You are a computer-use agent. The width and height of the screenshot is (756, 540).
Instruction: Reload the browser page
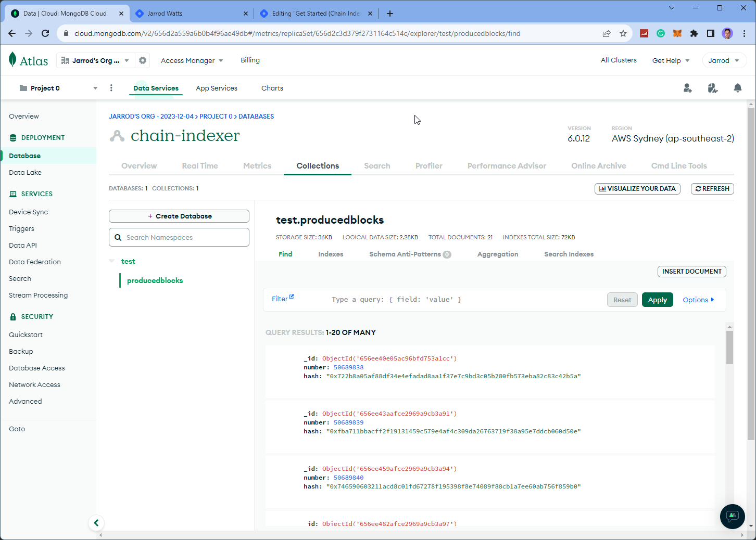click(x=45, y=33)
